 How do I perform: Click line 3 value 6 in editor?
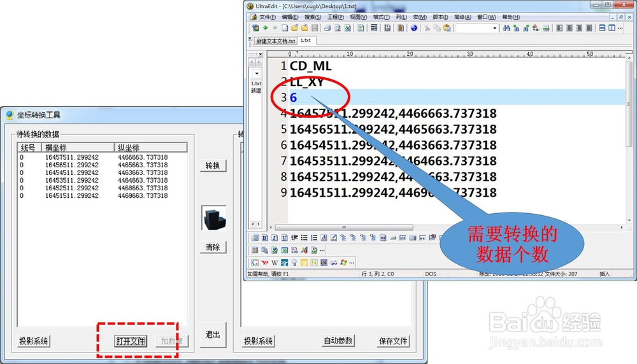pos(293,97)
